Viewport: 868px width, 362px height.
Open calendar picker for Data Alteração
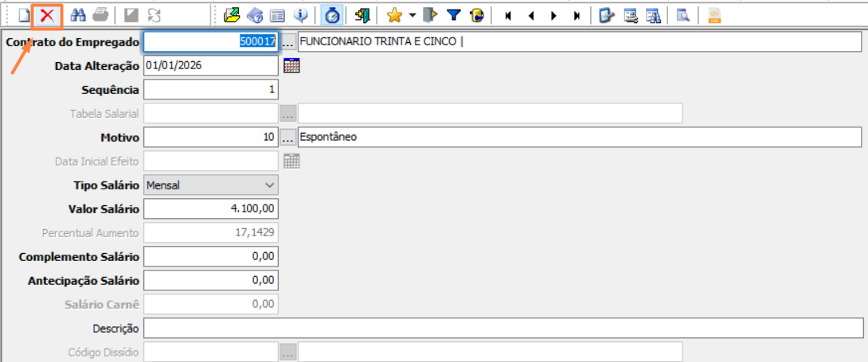coord(291,66)
